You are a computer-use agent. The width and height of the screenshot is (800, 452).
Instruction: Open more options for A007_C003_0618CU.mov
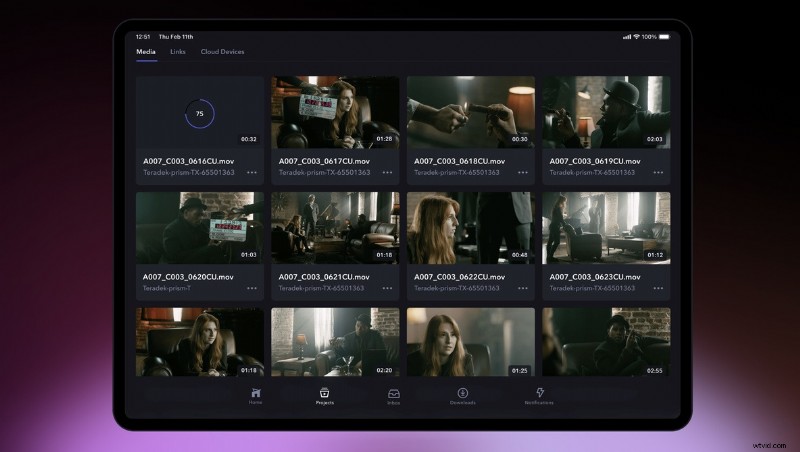(x=523, y=172)
